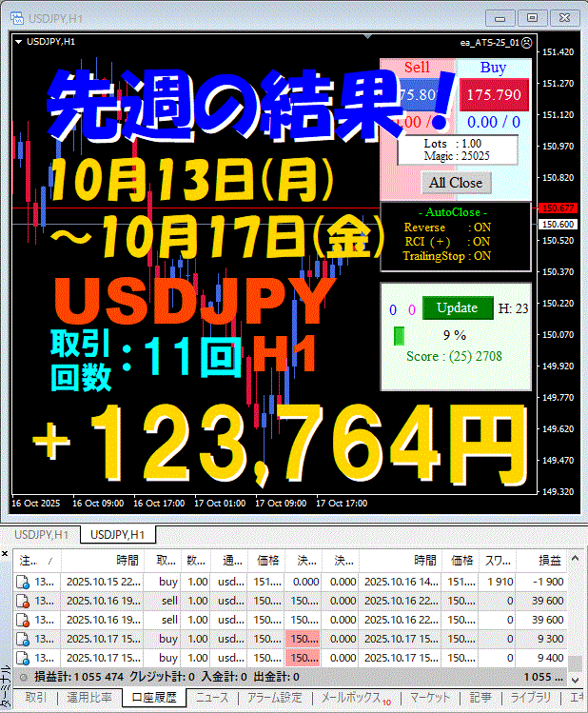Viewport: 588px width, 713px height.
Task: Open the ライブラリ tab
Action: click(x=530, y=698)
